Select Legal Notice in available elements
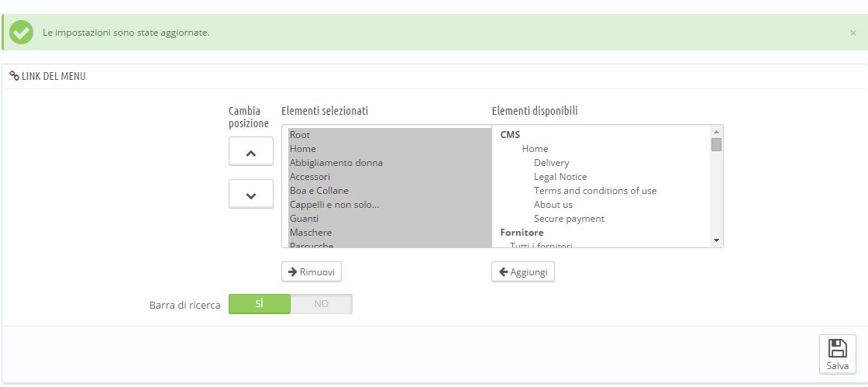This screenshot has width=868, height=387. coord(560,177)
